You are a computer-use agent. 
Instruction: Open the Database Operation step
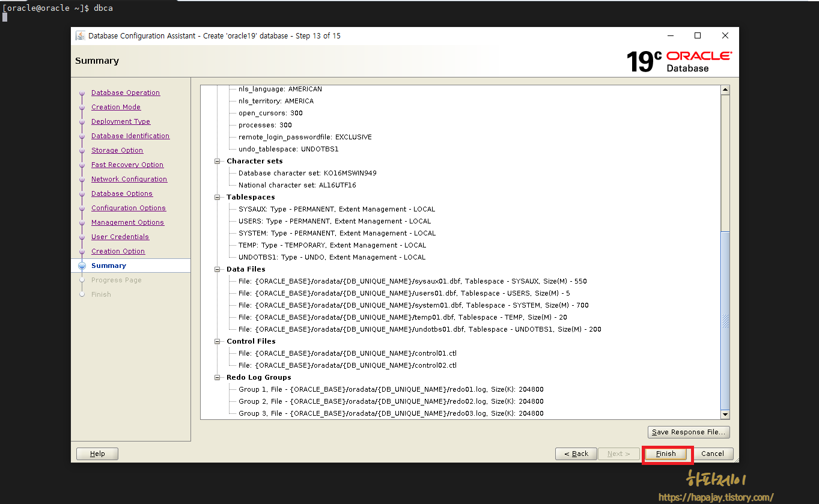pyautogui.click(x=126, y=93)
